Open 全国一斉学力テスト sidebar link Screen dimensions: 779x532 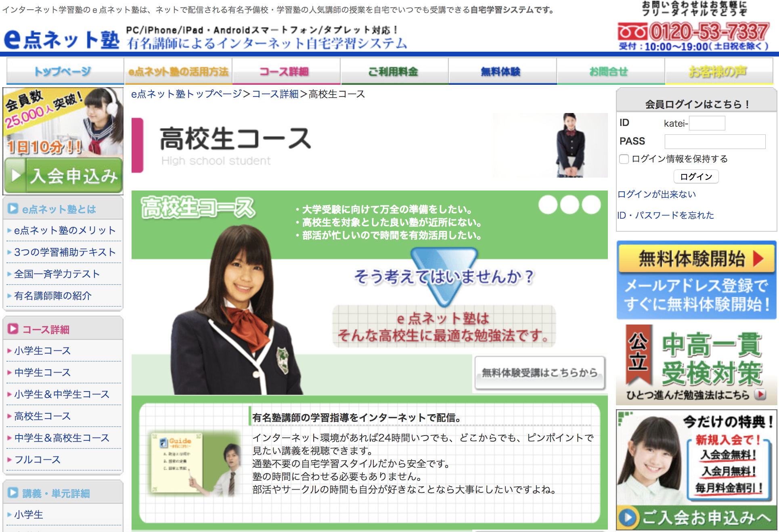click(57, 274)
